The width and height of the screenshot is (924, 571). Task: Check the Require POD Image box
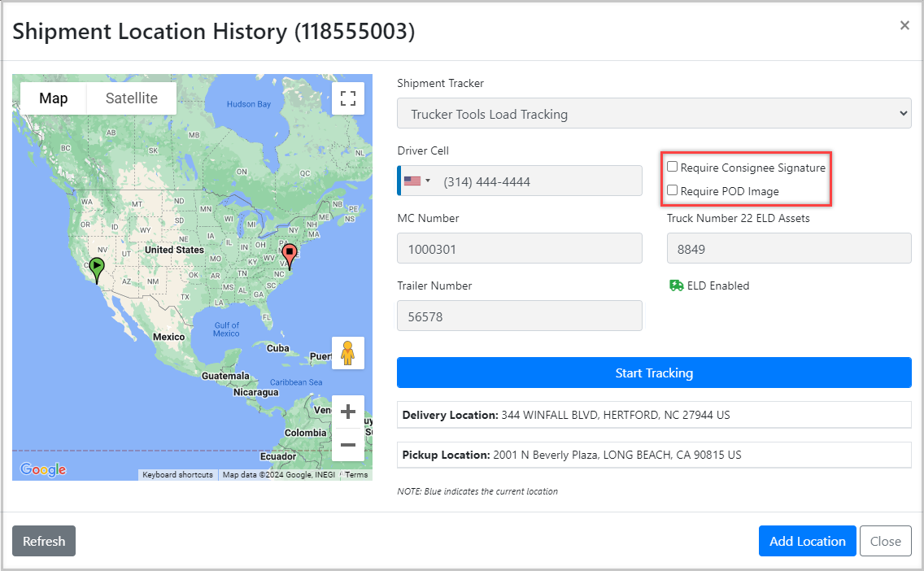coord(673,190)
